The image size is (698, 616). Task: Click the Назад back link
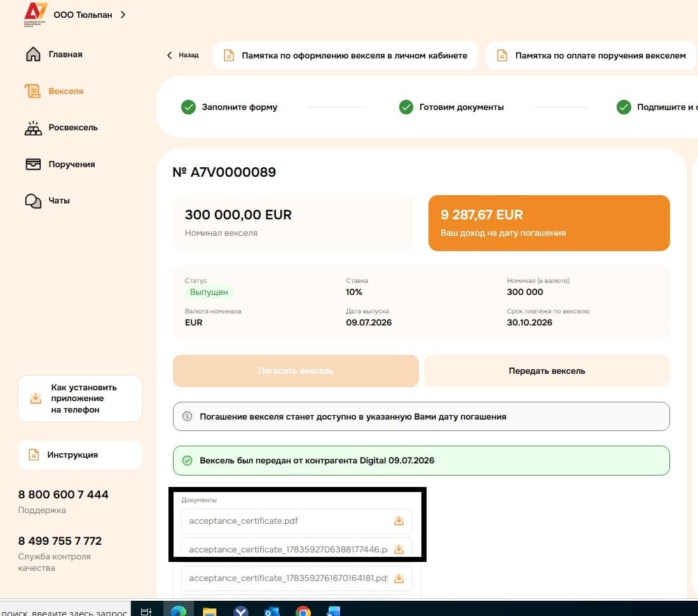(183, 55)
